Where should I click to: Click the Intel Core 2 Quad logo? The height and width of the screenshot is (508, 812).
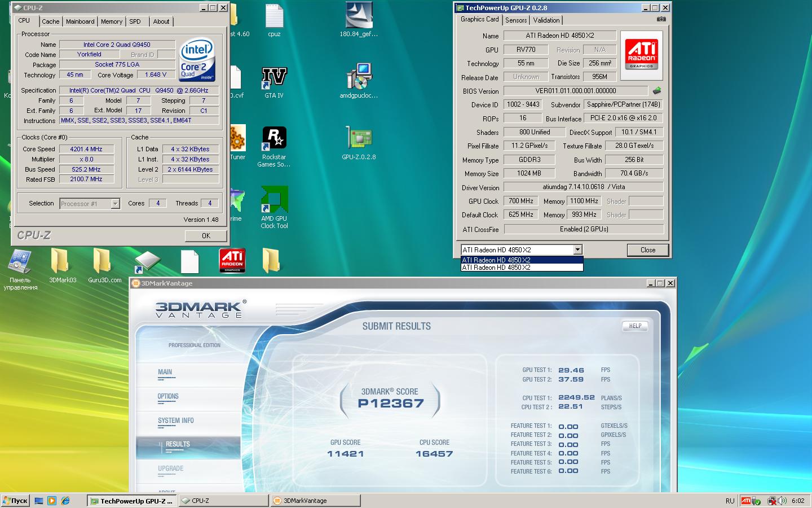[197, 59]
